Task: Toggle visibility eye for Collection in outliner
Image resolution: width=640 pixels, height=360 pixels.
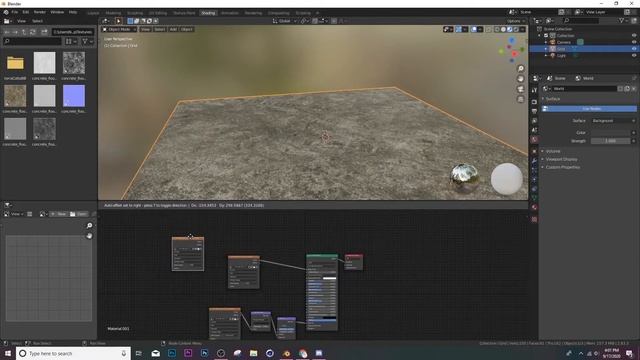Action: pos(634,36)
